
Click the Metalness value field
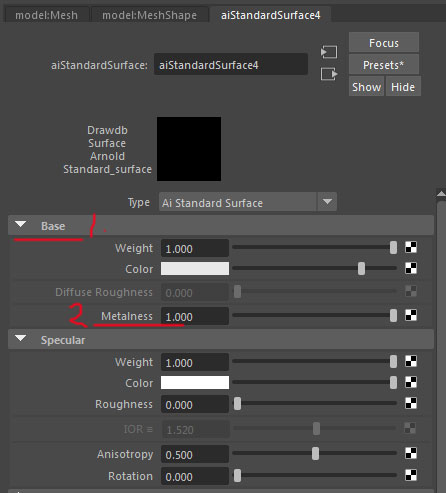195,316
